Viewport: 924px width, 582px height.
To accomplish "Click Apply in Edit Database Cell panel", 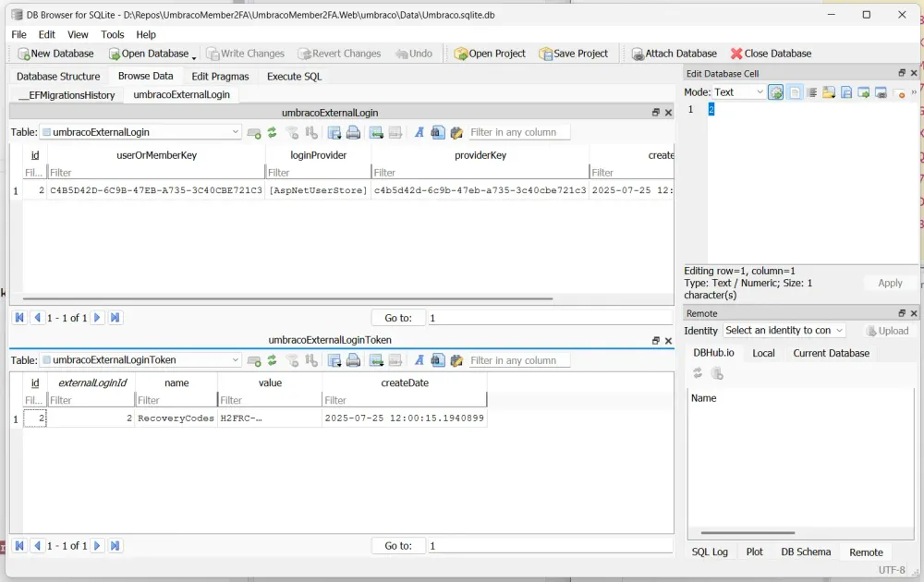I will tap(889, 283).
